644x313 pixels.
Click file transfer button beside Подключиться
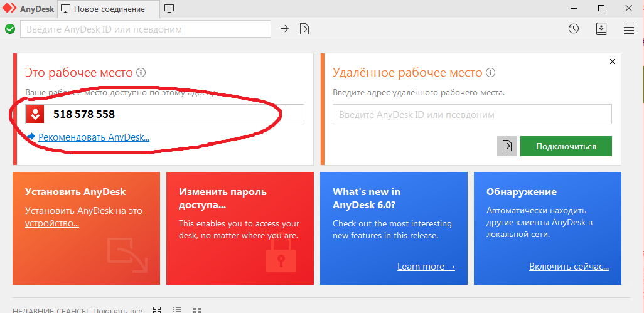pos(507,146)
